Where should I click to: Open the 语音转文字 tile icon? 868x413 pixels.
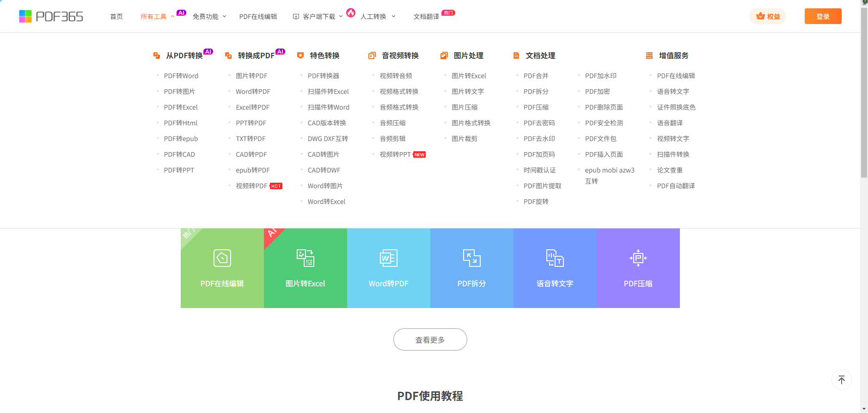[x=555, y=258]
